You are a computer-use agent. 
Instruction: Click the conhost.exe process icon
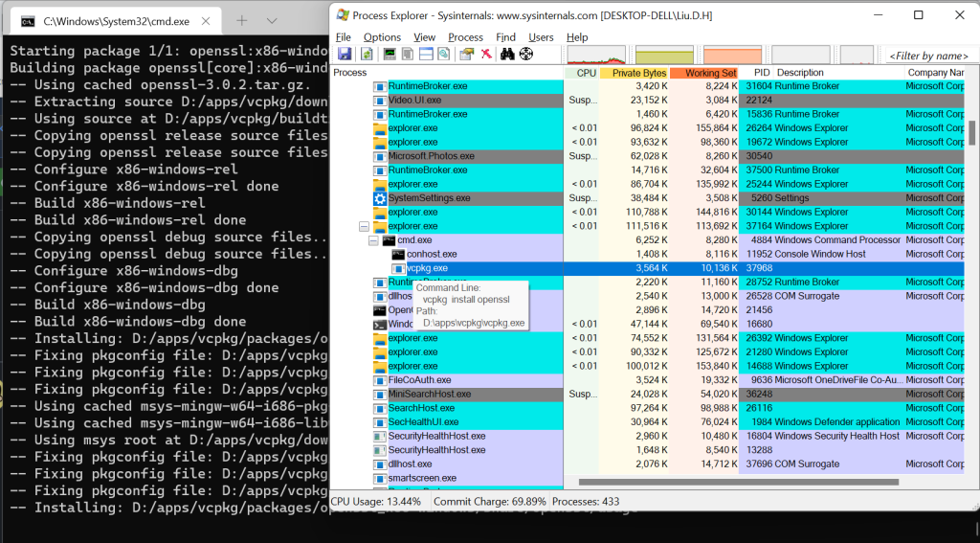click(x=399, y=254)
